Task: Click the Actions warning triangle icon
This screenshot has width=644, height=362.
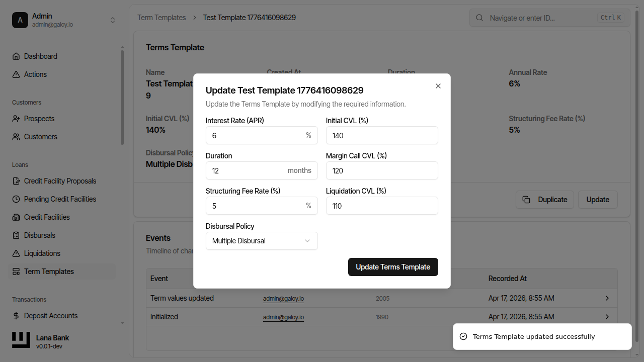Action: (x=16, y=74)
